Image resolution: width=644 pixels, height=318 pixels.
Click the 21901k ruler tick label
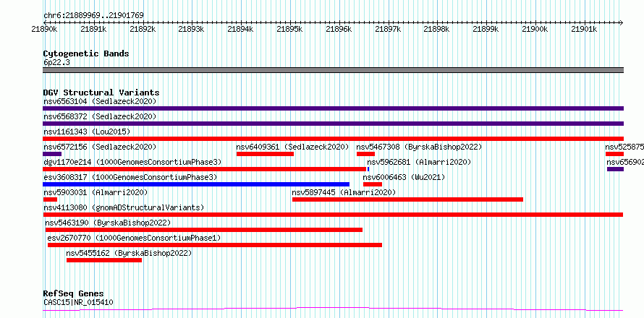[x=584, y=29]
